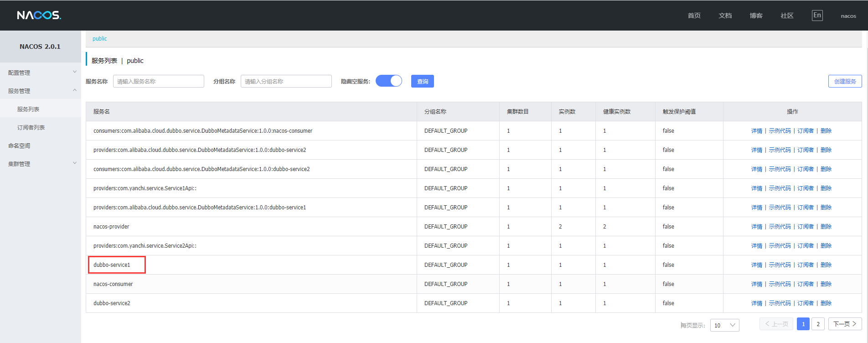Focus the 分组名称 input field
The height and width of the screenshot is (343, 868).
(286, 81)
